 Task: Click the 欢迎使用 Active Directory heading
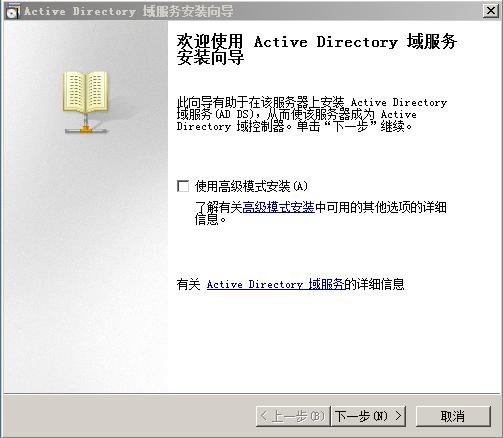click(x=316, y=49)
